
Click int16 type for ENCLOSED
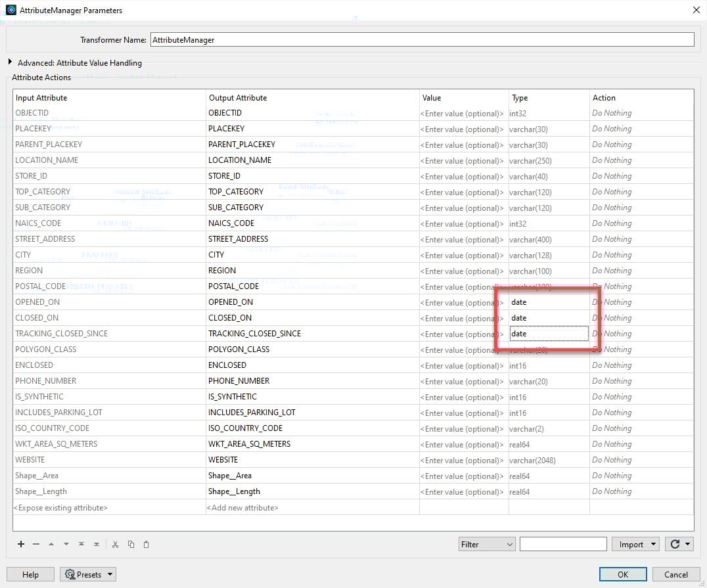pos(549,366)
